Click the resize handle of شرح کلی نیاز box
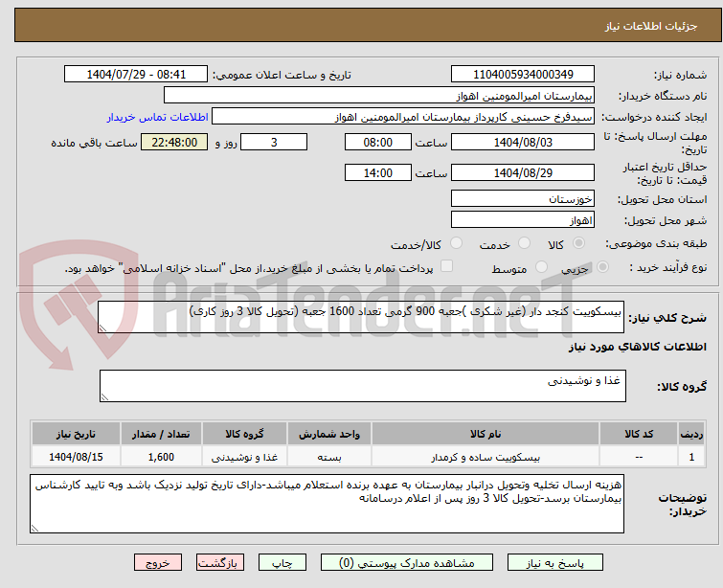 click(102, 328)
